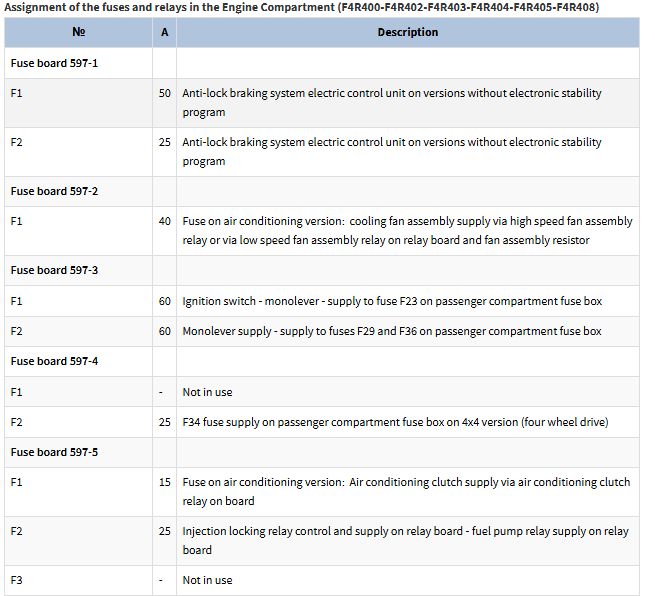This screenshot has width=655, height=596.
Task: Click the air conditioning clutch supply description
Action: click(x=406, y=491)
